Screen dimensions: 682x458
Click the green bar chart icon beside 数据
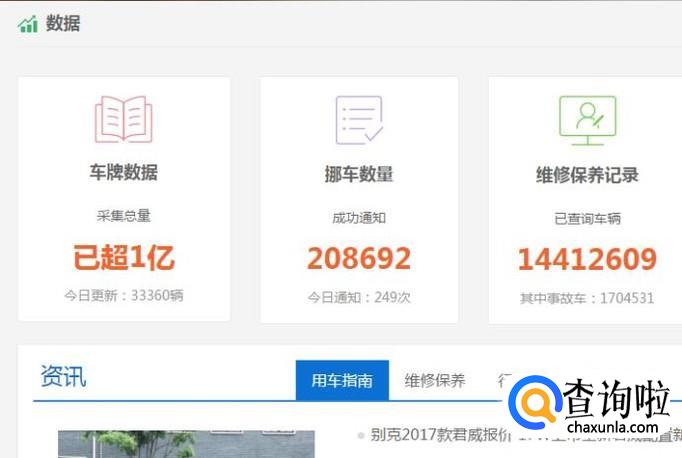click(27, 24)
